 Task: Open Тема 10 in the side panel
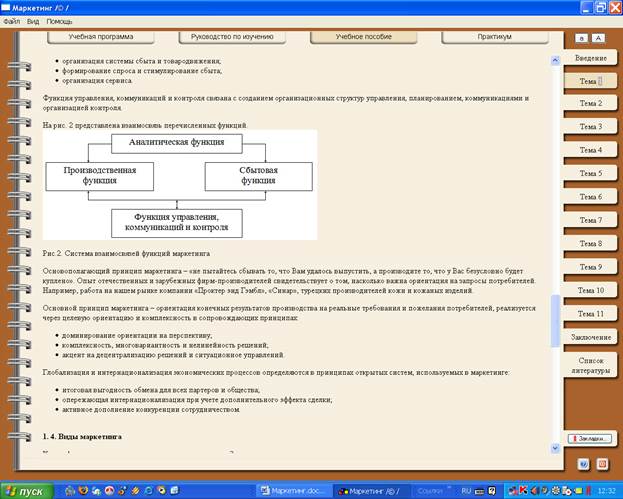pos(590,291)
